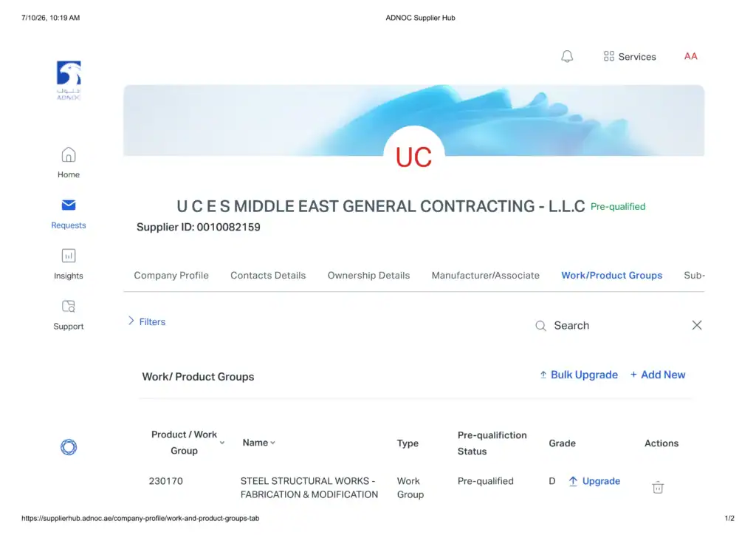Click the Pre-qualified status badge near company name

click(618, 206)
